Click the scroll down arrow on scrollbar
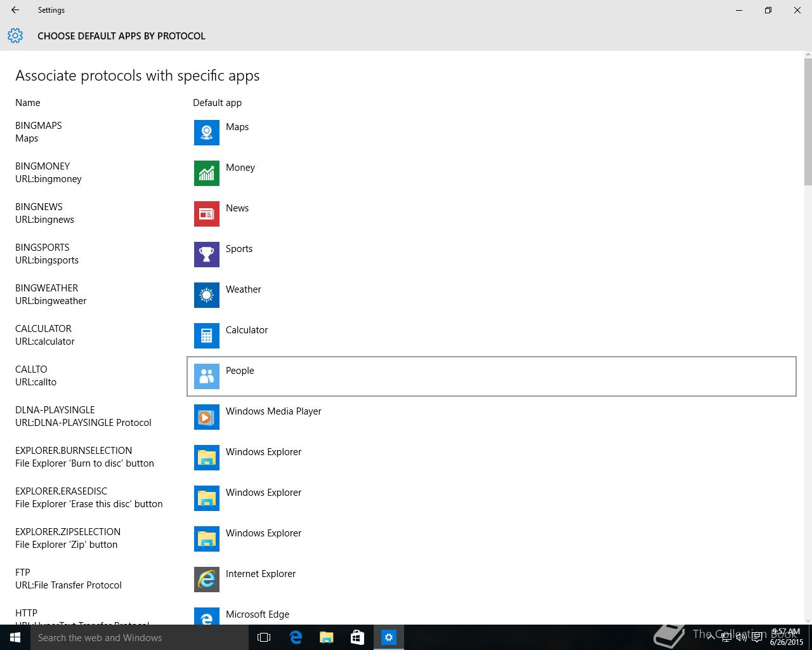This screenshot has height=650, width=812. 808,620
